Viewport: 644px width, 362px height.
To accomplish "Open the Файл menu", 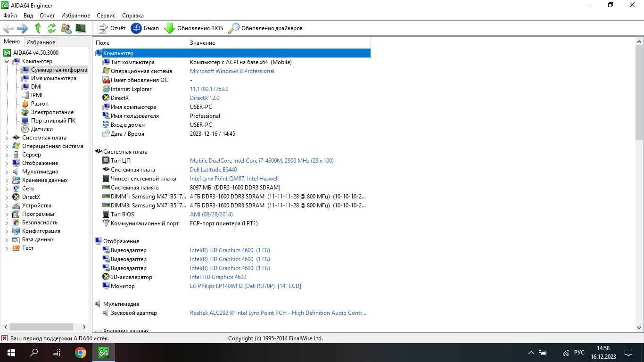I will click(x=10, y=16).
